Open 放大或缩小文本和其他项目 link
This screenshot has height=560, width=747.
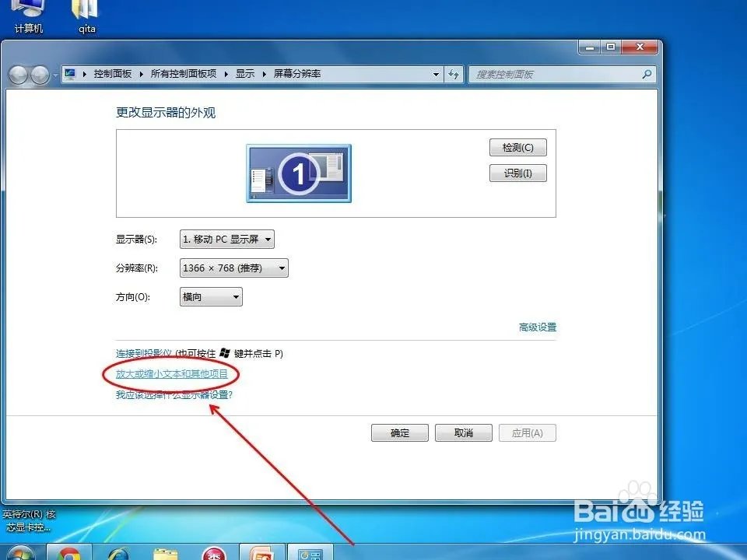pos(171,373)
